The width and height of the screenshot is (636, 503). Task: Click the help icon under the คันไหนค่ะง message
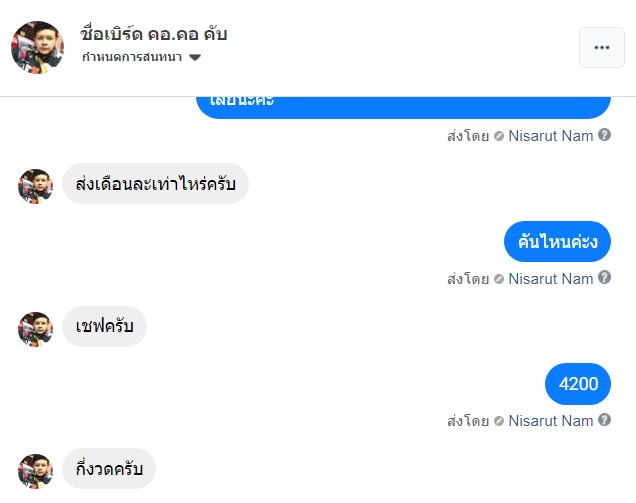coord(604,277)
